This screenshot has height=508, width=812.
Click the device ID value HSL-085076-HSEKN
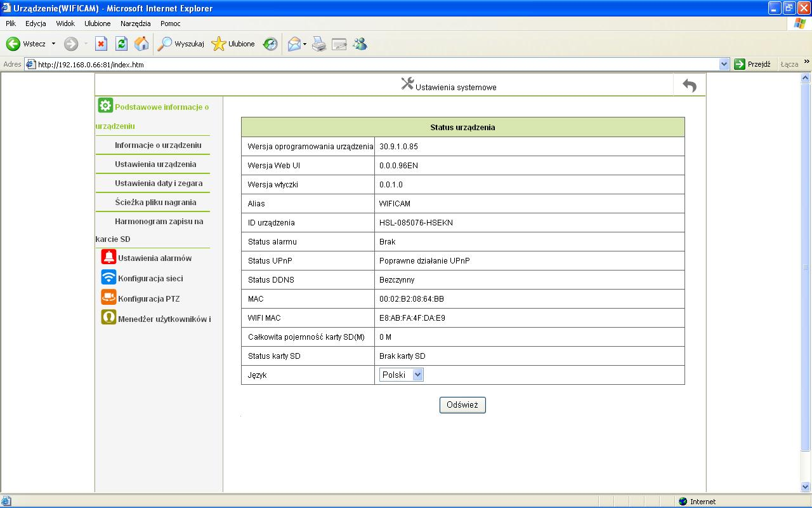416,223
